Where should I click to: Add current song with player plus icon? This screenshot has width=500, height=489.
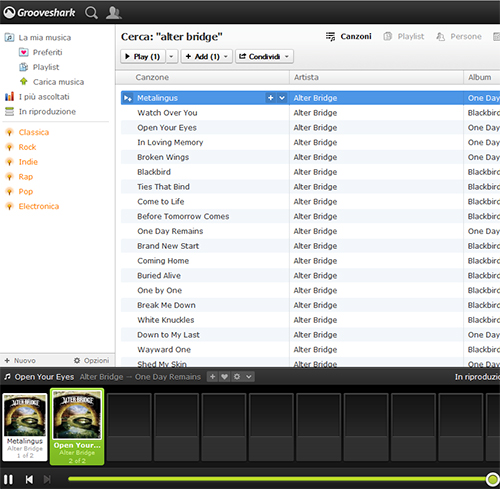coord(212,377)
